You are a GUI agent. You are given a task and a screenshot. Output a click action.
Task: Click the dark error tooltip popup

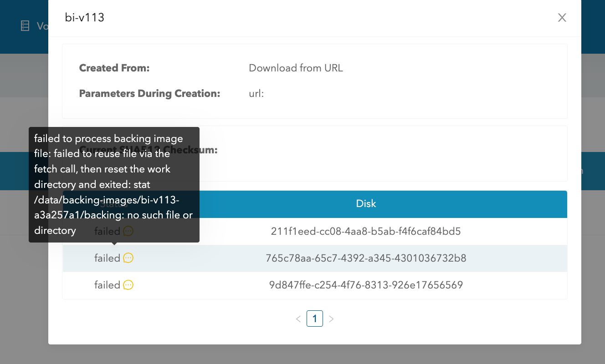[x=114, y=184]
